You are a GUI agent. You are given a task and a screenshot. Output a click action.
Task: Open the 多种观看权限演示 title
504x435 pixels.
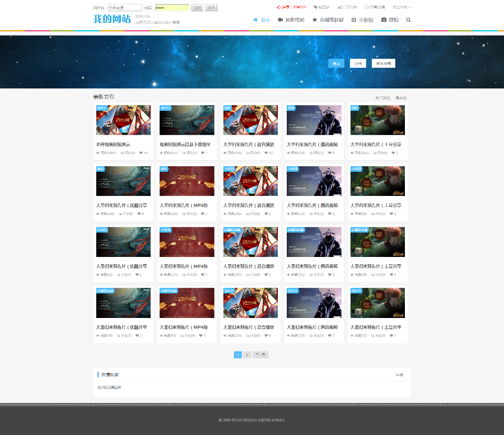[x=113, y=144]
